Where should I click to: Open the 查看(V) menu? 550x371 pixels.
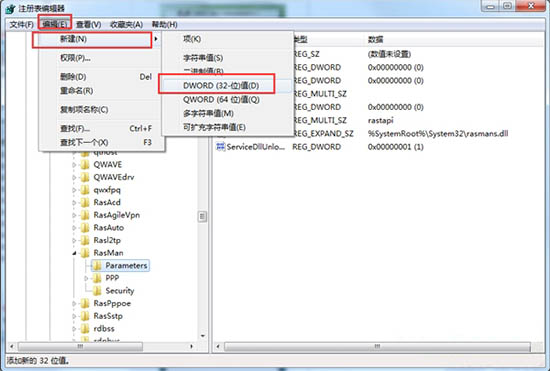click(88, 25)
